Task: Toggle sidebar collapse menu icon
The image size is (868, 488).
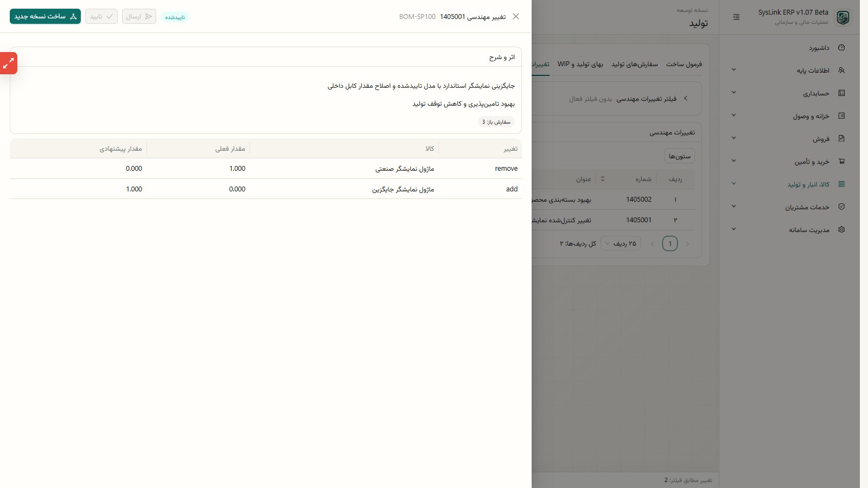Action: (736, 17)
